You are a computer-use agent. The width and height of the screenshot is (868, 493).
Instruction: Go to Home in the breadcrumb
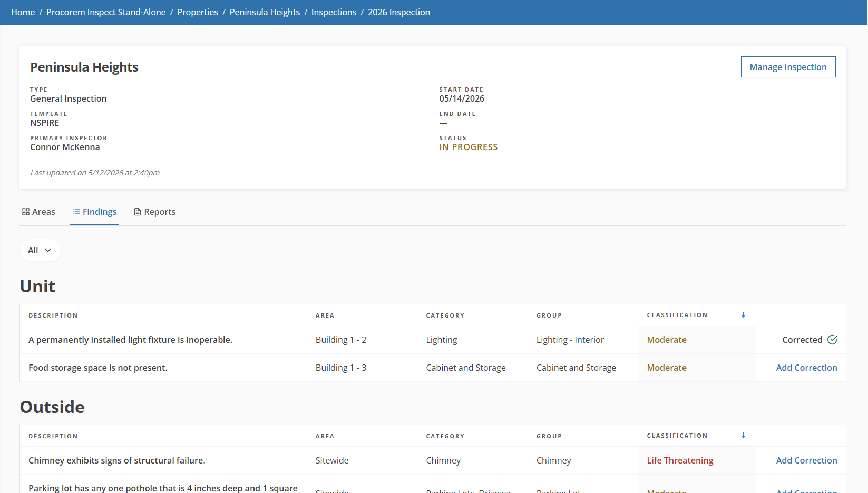pyautogui.click(x=23, y=12)
